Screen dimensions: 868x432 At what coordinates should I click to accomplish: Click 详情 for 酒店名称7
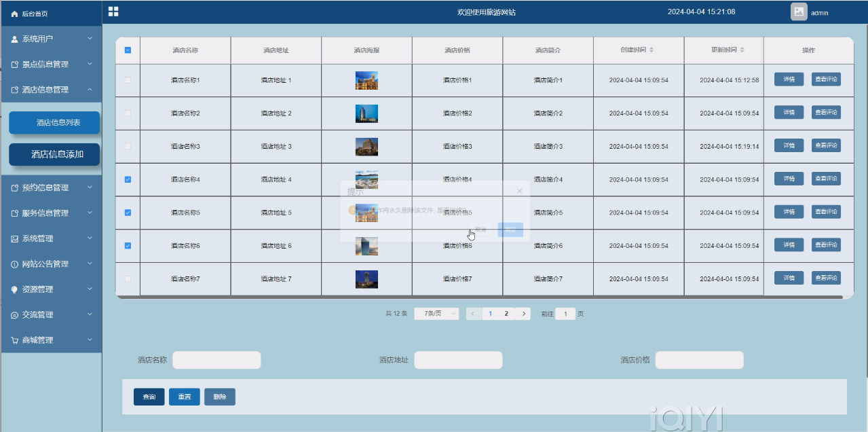tap(789, 278)
